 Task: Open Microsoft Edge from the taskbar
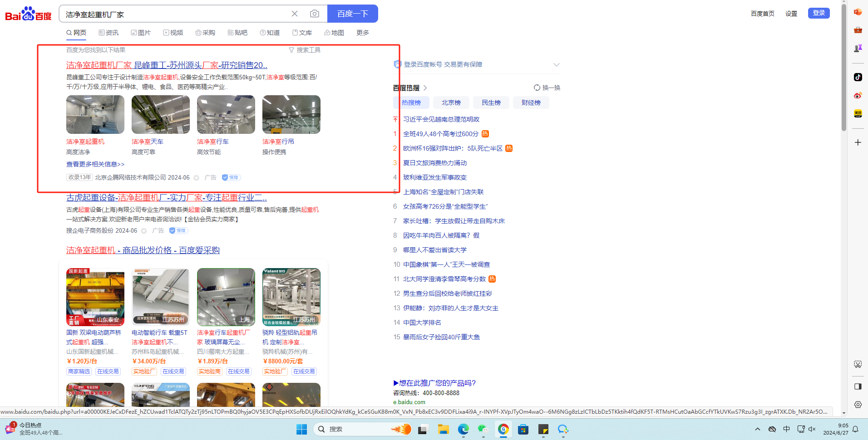tap(463, 429)
